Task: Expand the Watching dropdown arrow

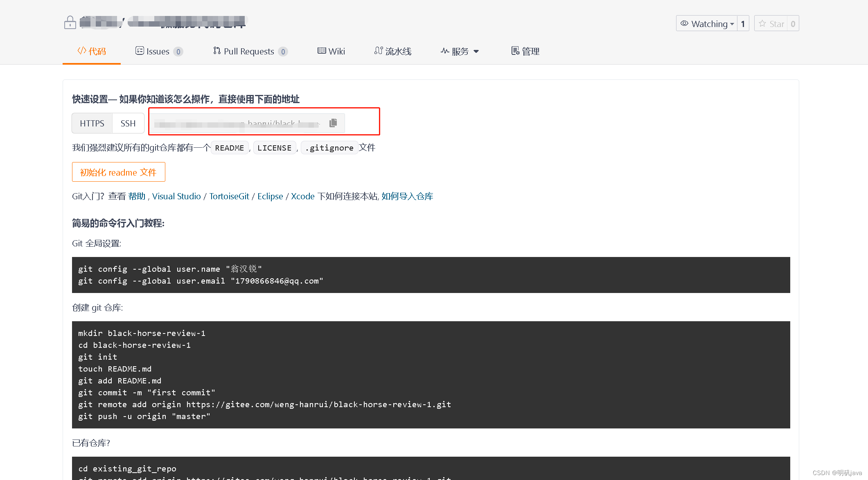Action: point(732,24)
